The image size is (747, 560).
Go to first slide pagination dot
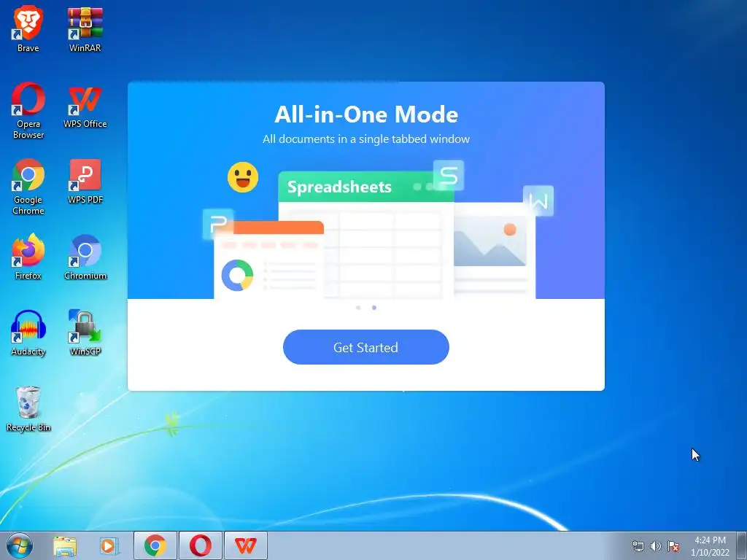point(358,308)
